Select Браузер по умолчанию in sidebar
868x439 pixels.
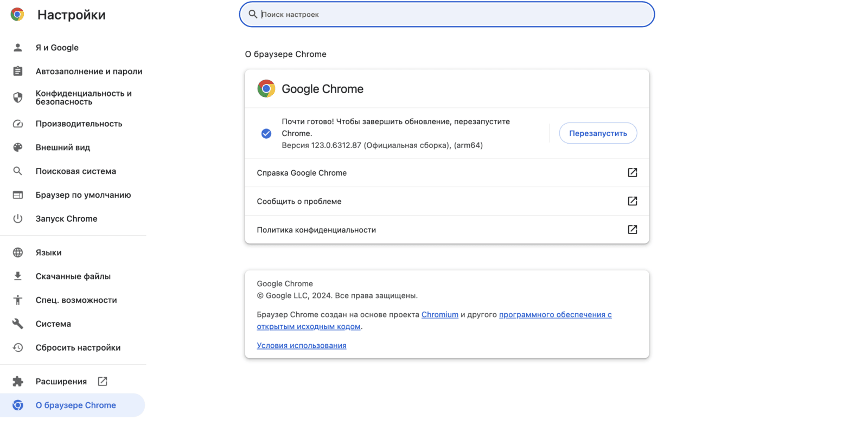coord(83,195)
